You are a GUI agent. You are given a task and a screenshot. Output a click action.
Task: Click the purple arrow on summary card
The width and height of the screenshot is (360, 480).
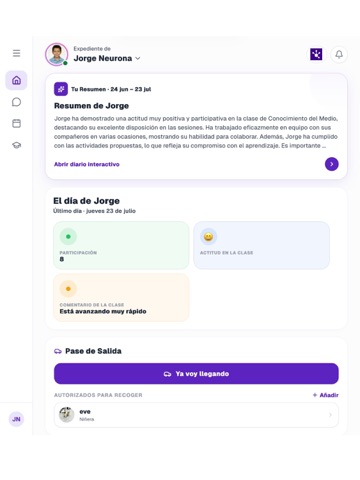click(x=332, y=164)
